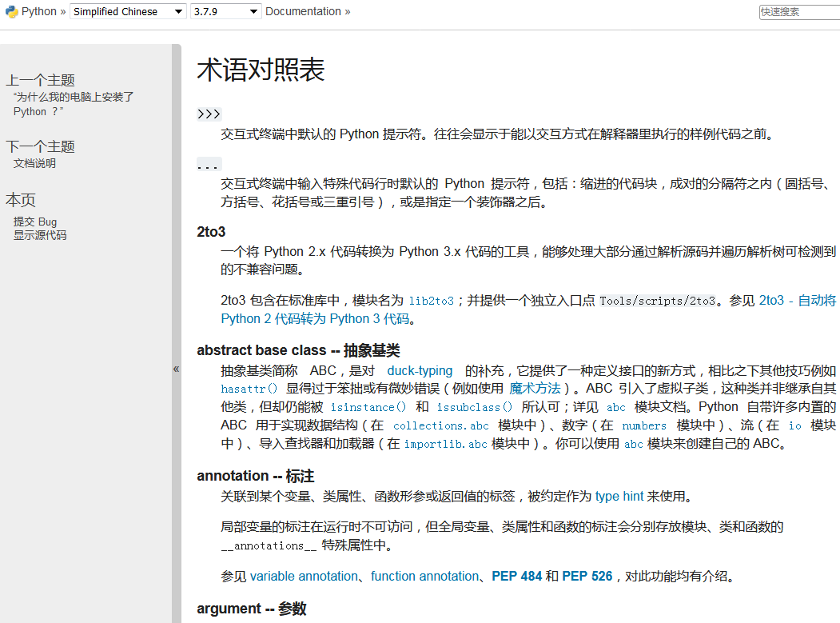This screenshot has width=840, height=623.
Task: Click the annotation -- 标注 term heading
Action: pyautogui.click(x=256, y=476)
